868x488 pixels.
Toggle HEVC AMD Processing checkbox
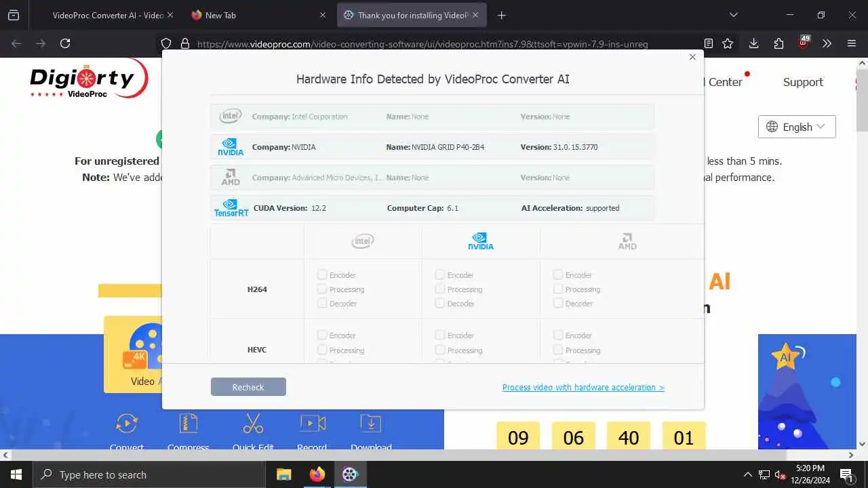(x=558, y=350)
